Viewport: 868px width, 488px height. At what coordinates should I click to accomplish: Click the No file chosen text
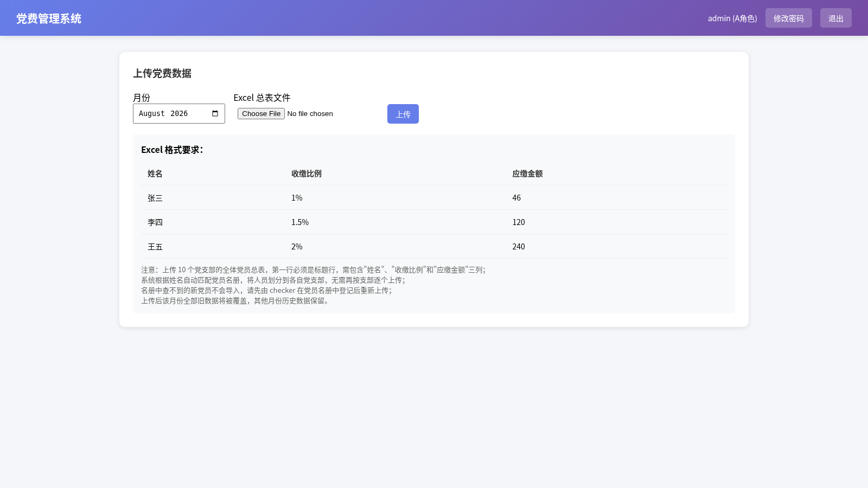(310, 113)
